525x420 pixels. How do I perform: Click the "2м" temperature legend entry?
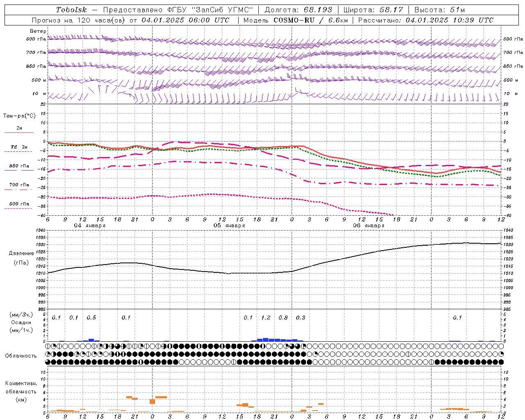pos(19,128)
